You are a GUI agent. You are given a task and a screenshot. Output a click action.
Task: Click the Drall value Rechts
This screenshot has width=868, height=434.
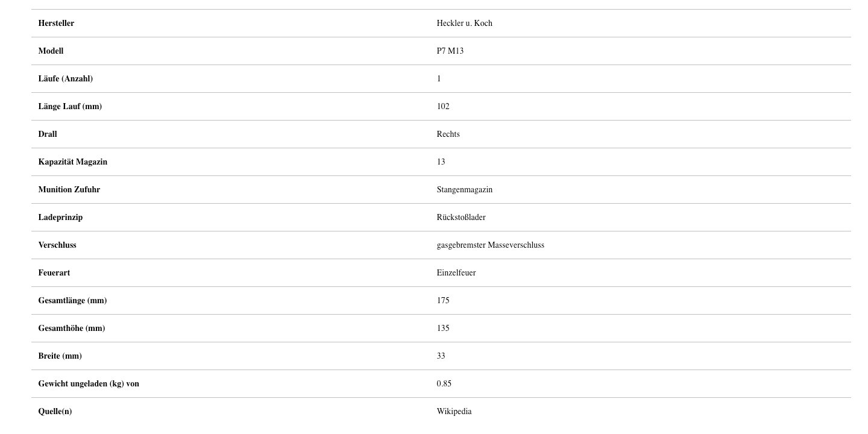tap(448, 134)
